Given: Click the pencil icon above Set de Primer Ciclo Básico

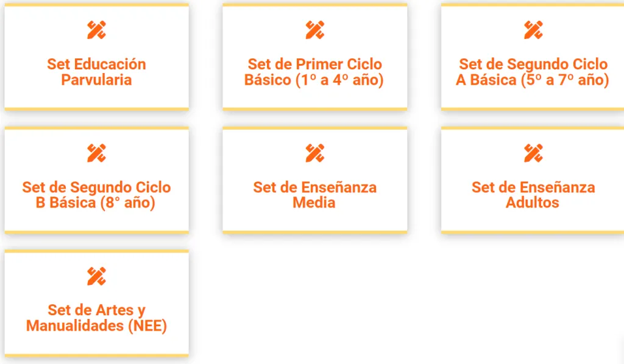Looking at the screenshot, I should (314, 29).
